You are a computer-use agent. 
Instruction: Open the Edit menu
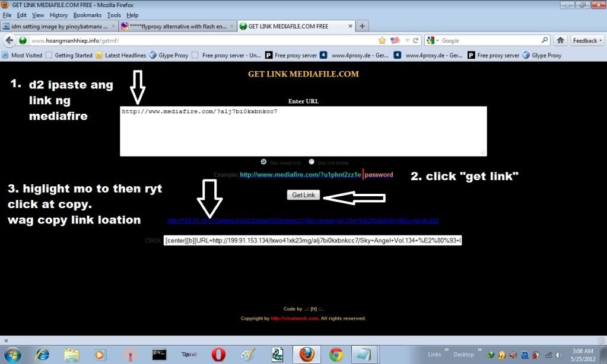[x=22, y=15]
